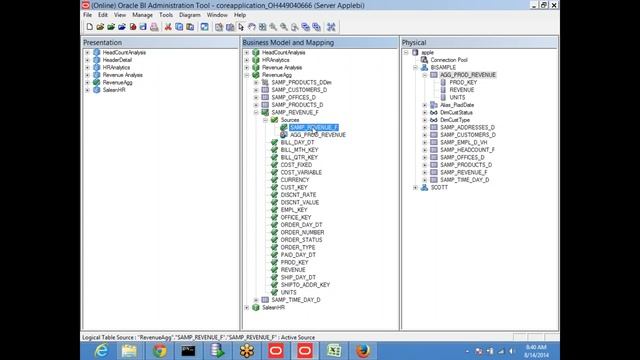Open the Window menu
This screenshot has width=640, height=360.
tap(217, 15)
